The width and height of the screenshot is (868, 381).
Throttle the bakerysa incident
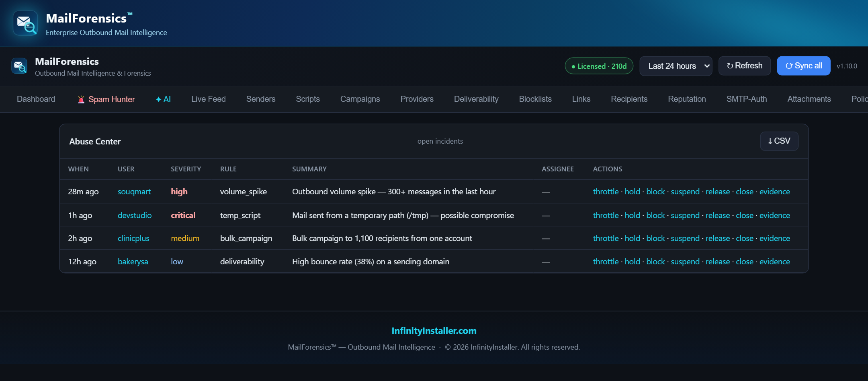(x=606, y=262)
